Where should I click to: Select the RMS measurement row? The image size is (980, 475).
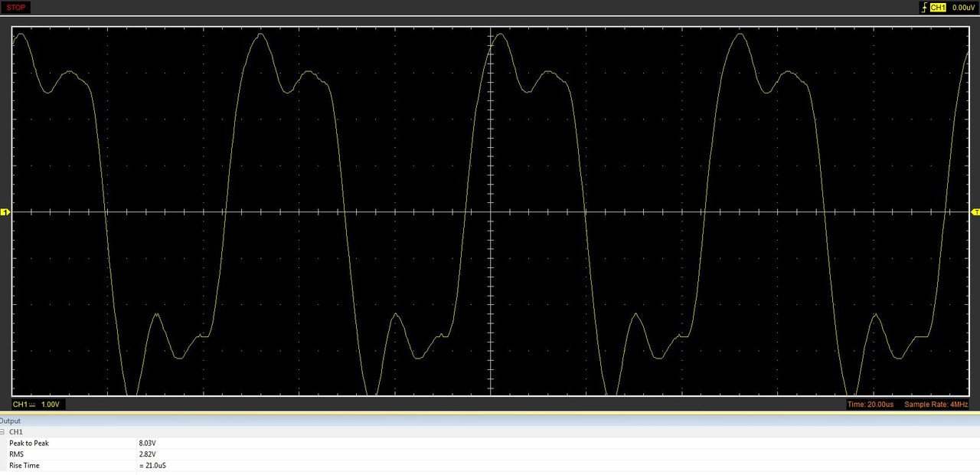[x=490, y=454]
